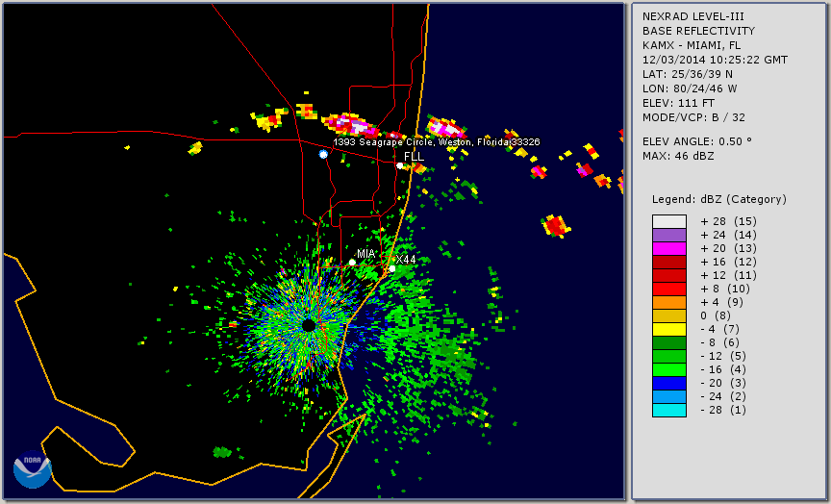Select the +12 dBZ category 11 swatch

(668, 276)
